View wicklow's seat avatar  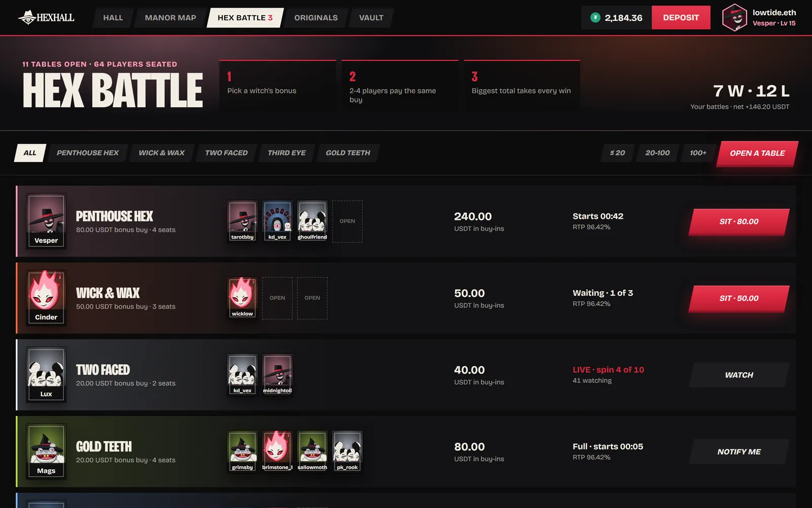point(243,298)
